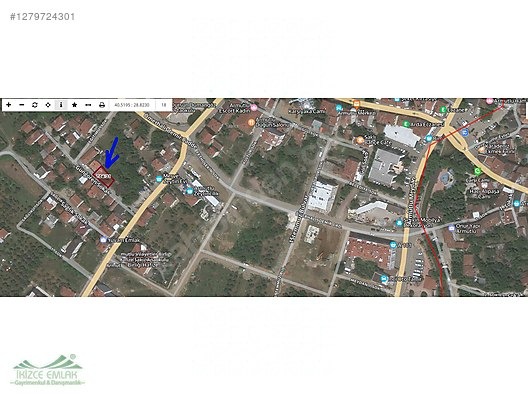Viewport: 528px width, 396px height.
Task: Click the Onur Yapı Armutlu marker
Action: [451, 228]
